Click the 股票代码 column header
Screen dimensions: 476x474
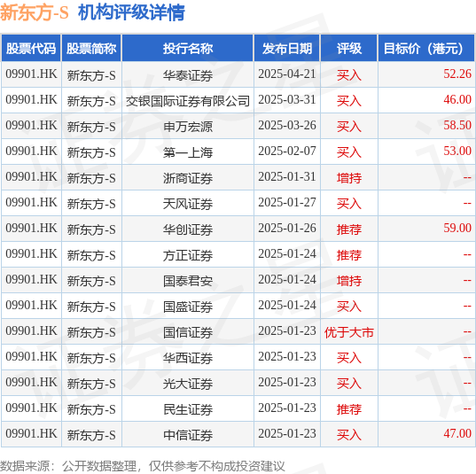pos(31,48)
